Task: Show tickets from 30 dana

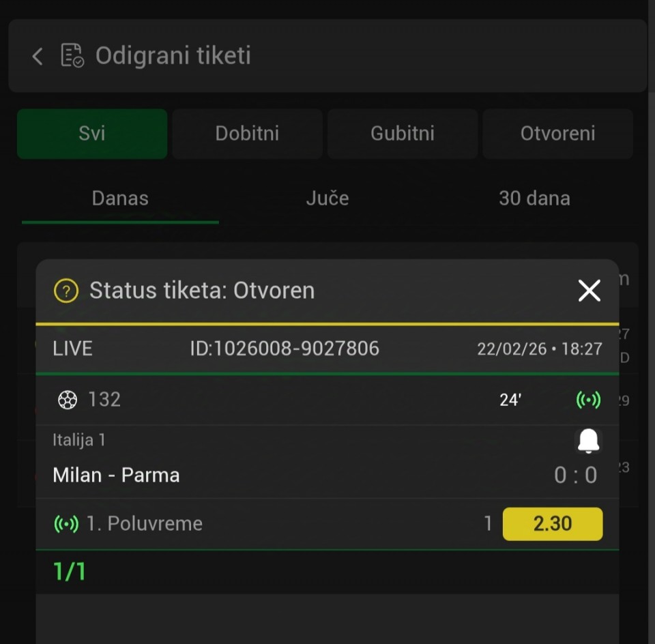Action: coord(534,199)
